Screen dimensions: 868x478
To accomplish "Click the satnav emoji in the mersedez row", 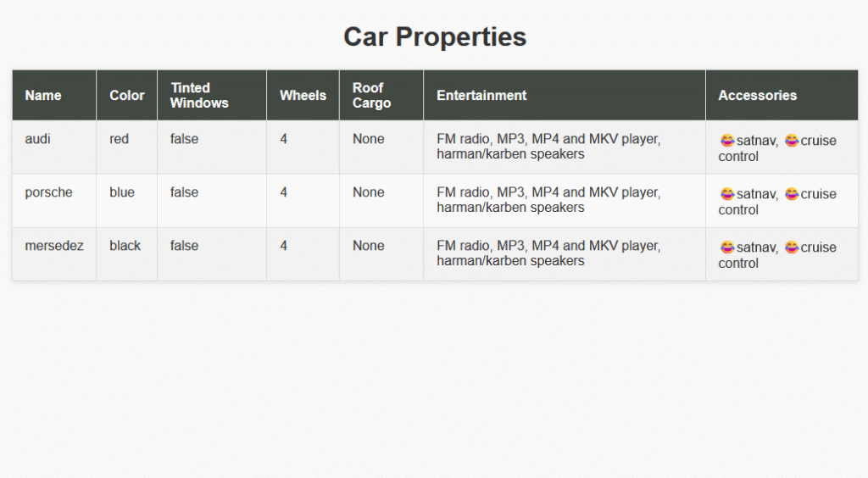I will 727,247.
